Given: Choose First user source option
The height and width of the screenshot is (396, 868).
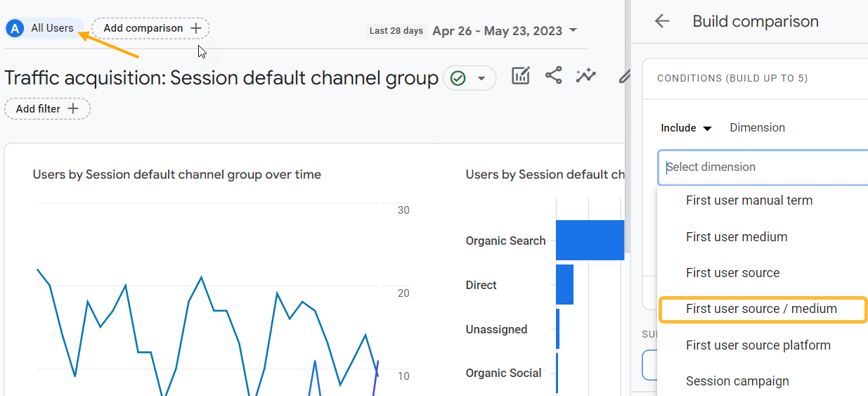Looking at the screenshot, I should [732, 273].
